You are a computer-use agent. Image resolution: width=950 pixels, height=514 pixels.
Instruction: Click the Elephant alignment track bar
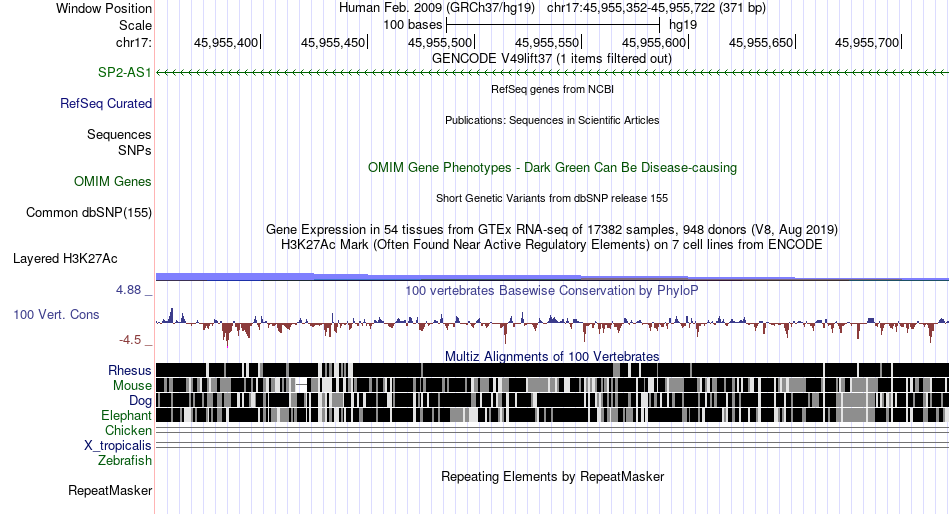(x=553, y=415)
